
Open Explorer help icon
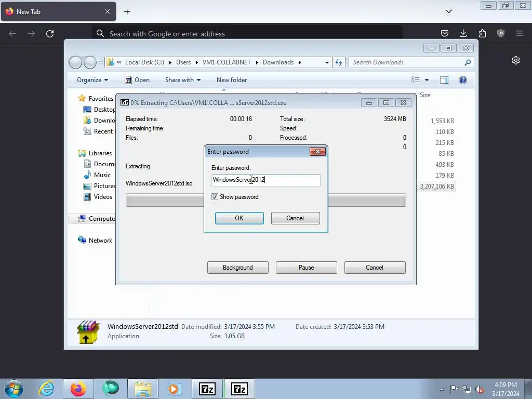[x=463, y=80]
